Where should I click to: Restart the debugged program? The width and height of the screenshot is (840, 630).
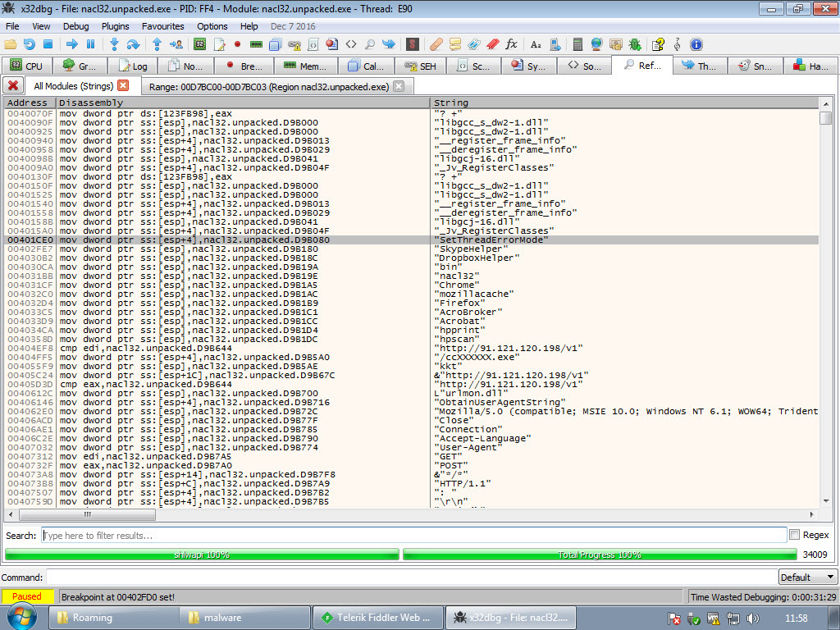[x=29, y=43]
